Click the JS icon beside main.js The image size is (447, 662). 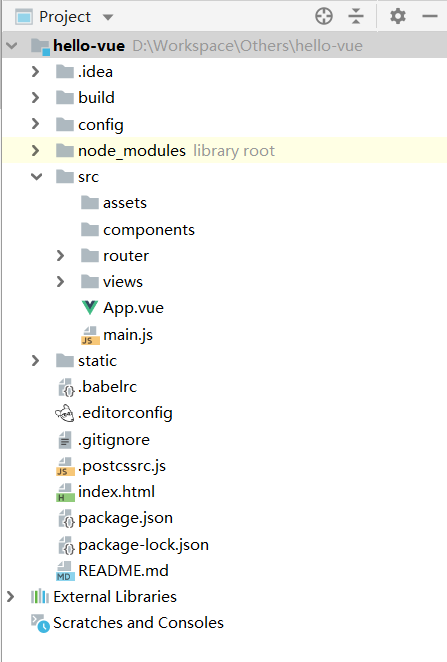[x=90, y=335]
